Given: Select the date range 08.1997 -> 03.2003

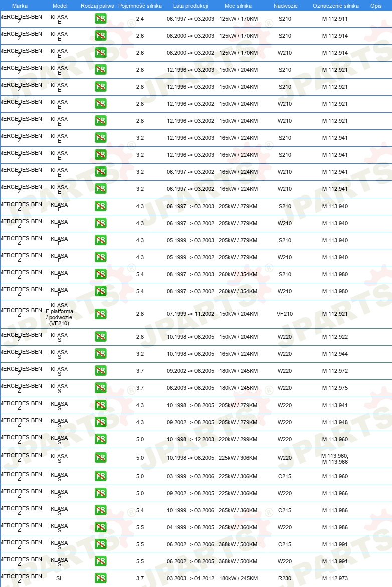Looking at the screenshot, I should [x=190, y=274].
